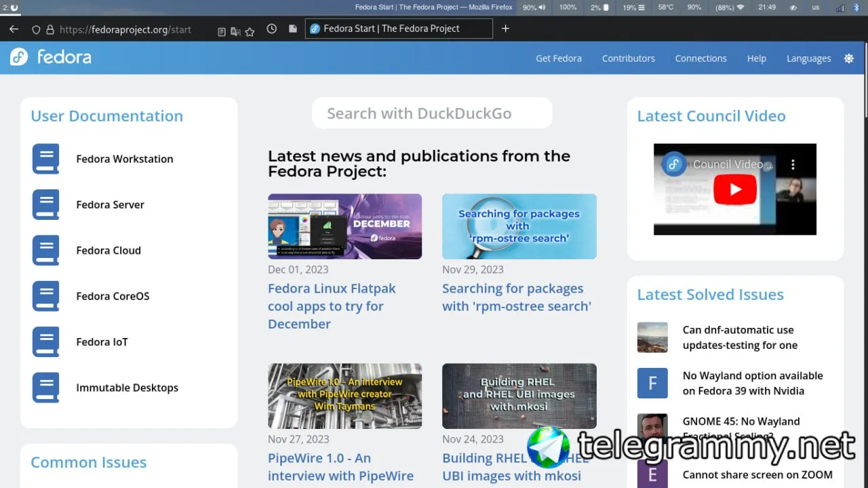Click the 21:49 clock in status bar
This screenshot has width=868, height=488.
pos(767,7)
